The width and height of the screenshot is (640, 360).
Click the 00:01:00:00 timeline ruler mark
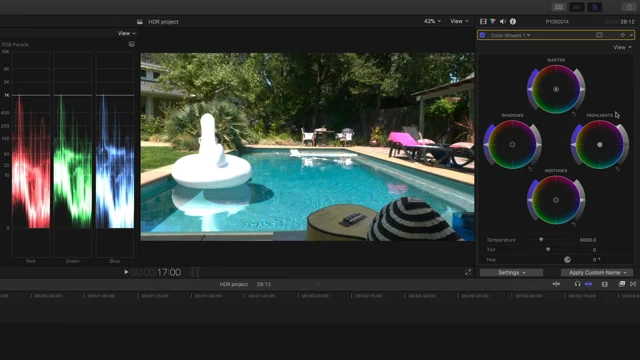(x=101, y=296)
